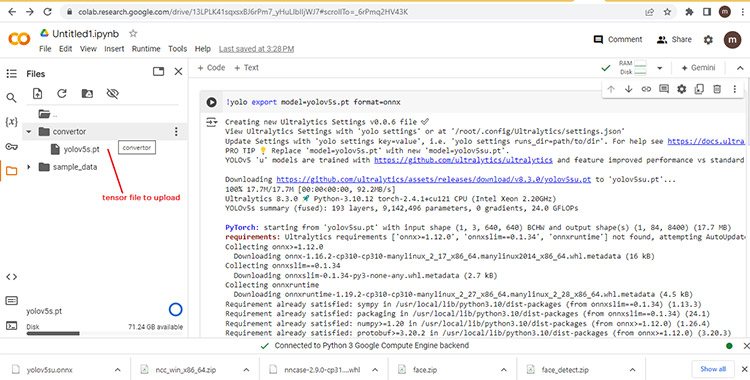
Task: Close the Files pane
Action: pos(178,72)
